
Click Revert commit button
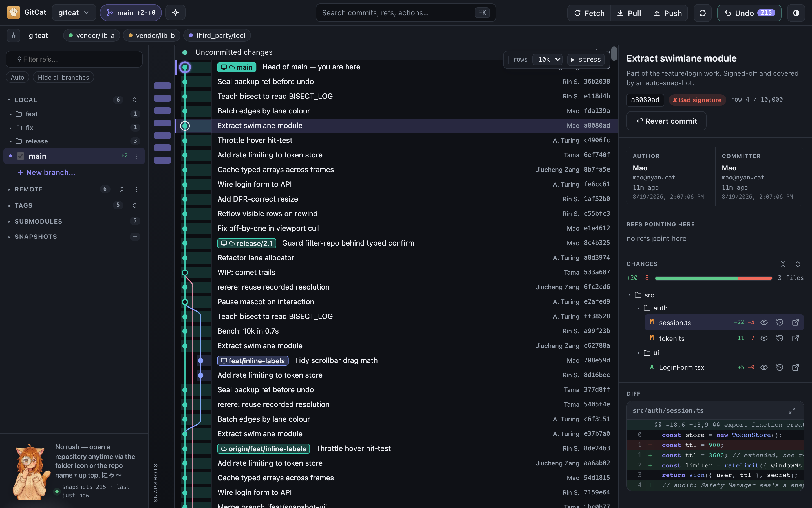667,121
